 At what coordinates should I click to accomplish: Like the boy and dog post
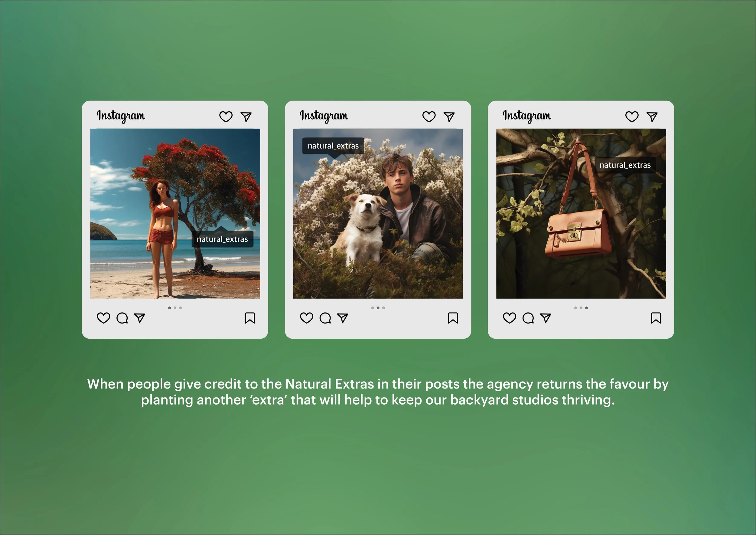[x=306, y=318]
